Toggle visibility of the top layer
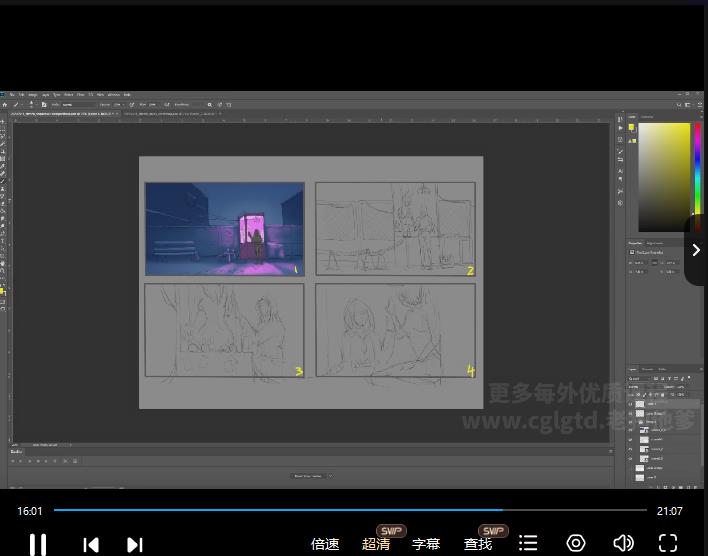 pyautogui.click(x=630, y=403)
